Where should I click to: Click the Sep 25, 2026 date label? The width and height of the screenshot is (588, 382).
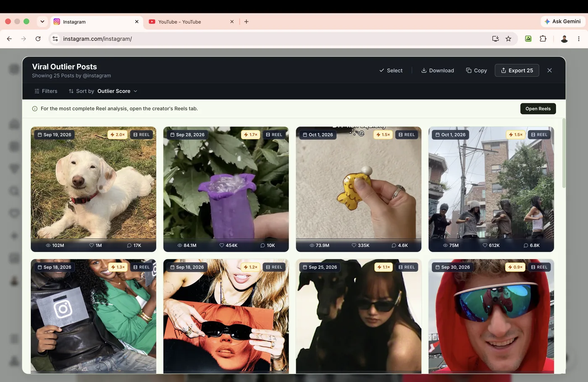click(320, 267)
